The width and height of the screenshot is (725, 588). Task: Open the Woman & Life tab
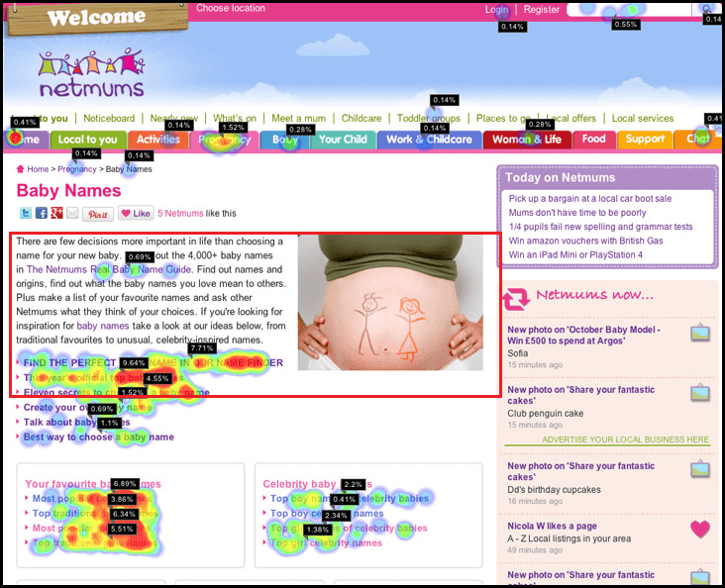pos(527,140)
